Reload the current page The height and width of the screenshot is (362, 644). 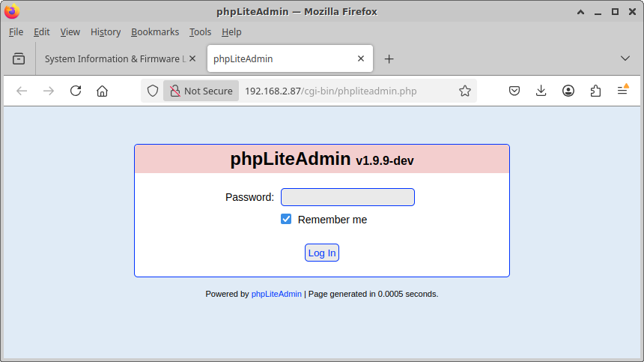tap(76, 91)
